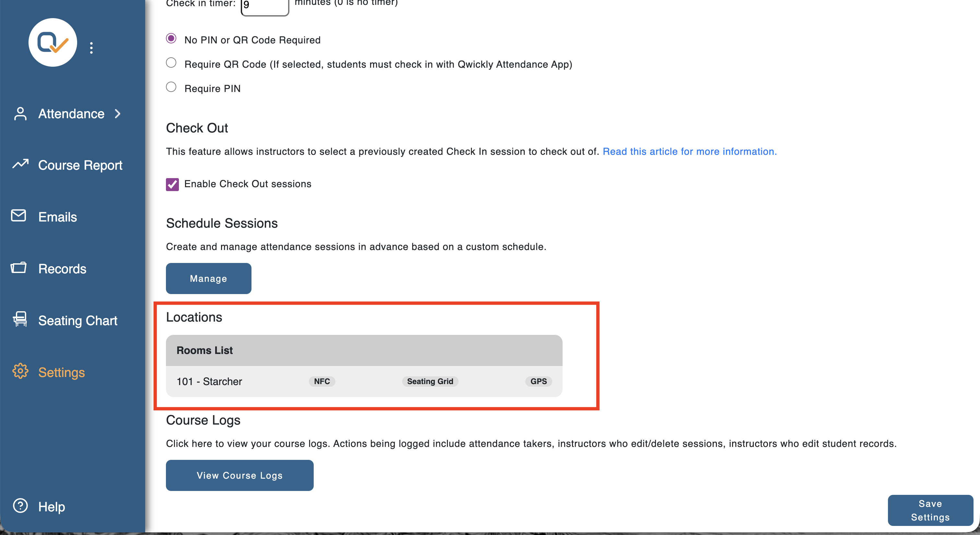This screenshot has width=980, height=535.
Task: Open the Seating Chart page
Action: coord(77,321)
